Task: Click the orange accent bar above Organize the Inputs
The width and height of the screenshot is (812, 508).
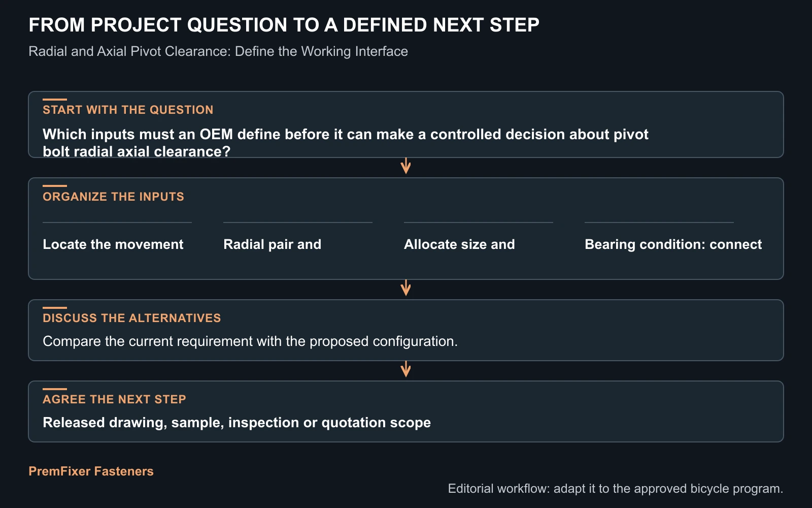Action: pyautogui.click(x=55, y=186)
